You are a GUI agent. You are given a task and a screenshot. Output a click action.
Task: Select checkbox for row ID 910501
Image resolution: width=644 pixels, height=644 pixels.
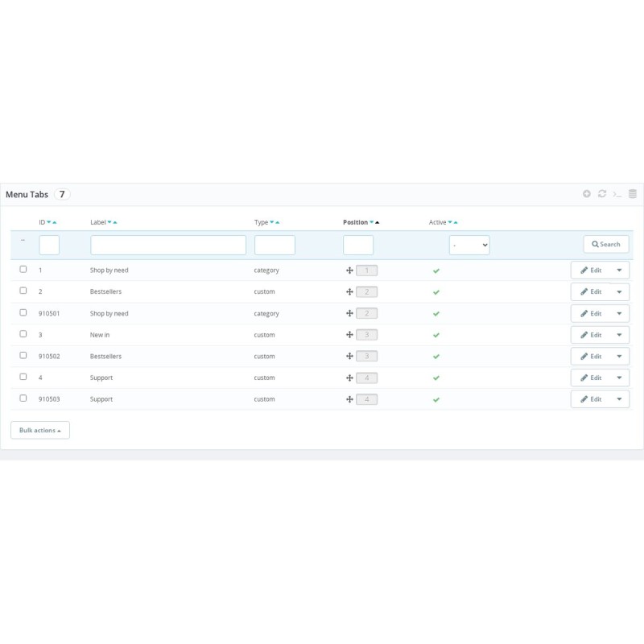tap(23, 312)
